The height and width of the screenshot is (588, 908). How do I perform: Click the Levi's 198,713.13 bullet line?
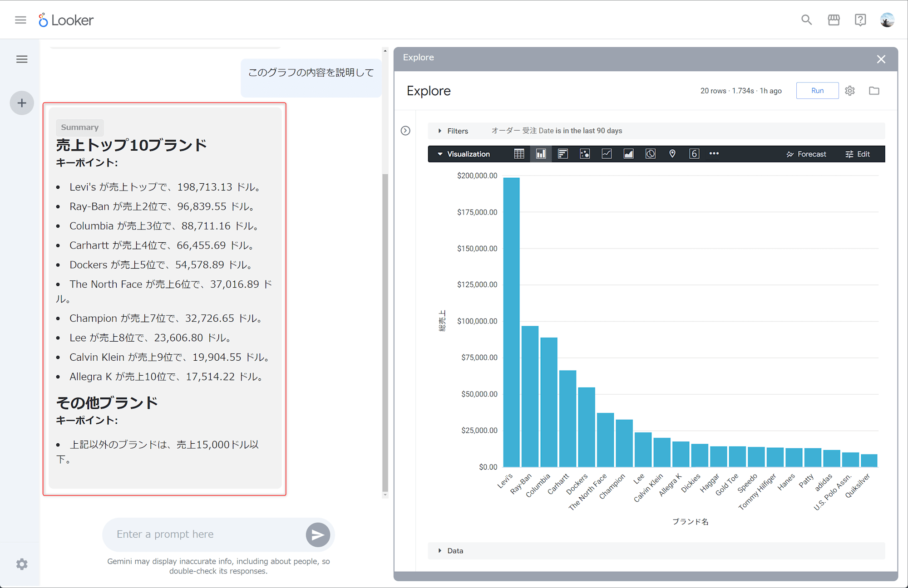point(166,187)
